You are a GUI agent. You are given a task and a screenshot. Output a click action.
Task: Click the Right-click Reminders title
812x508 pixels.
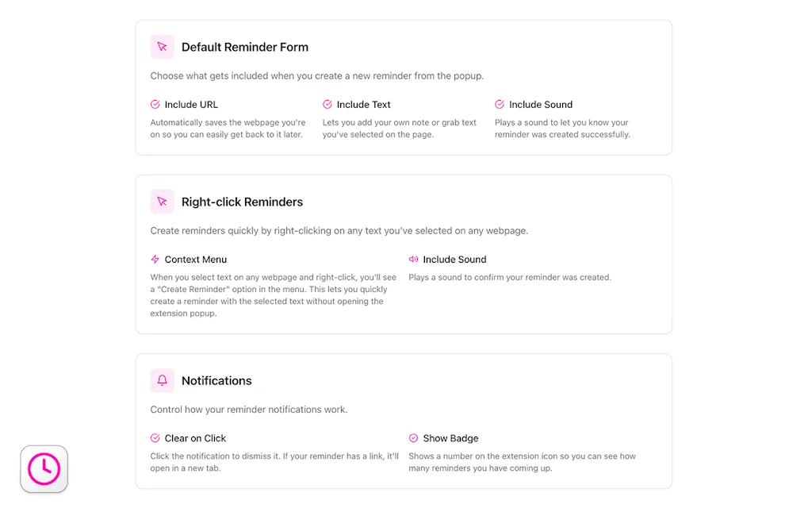(x=242, y=202)
